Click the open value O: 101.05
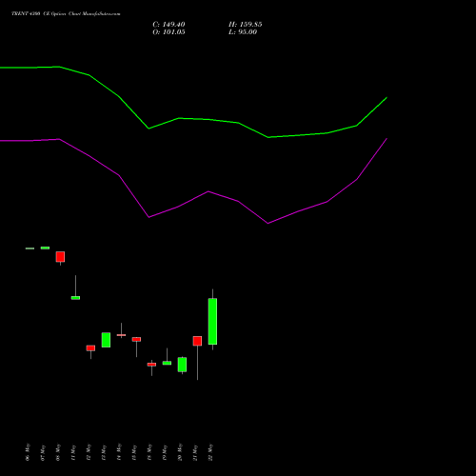The image size is (476, 476). [x=169, y=32]
